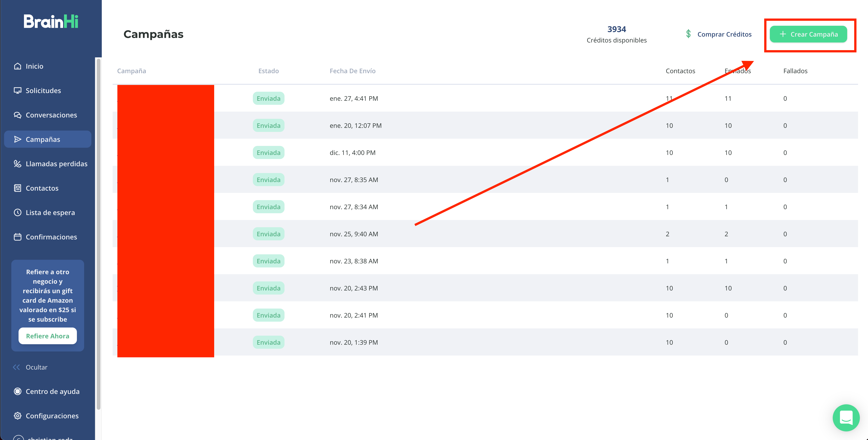Image resolution: width=868 pixels, height=440 pixels.
Task: Open Solicitudes monitor icon in sidebar
Action: coord(17,91)
